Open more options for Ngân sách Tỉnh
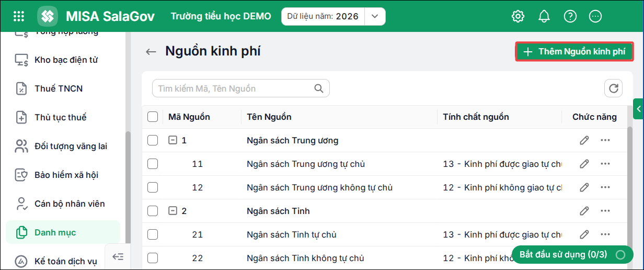Image resolution: width=644 pixels, height=270 pixels. [605, 211]
